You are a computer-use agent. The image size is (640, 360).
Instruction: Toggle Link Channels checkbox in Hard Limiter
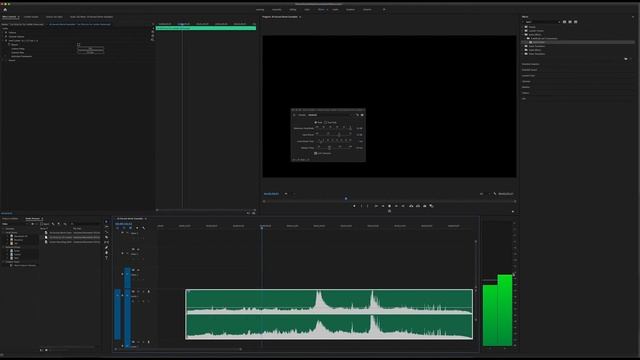(x=316, y=153)
